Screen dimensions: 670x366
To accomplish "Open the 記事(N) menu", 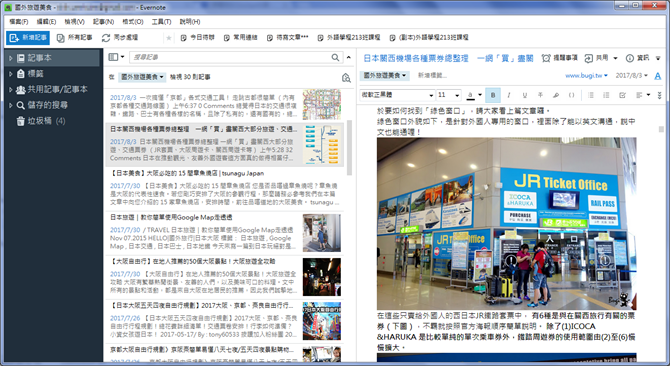I will [x=103, y=21].
